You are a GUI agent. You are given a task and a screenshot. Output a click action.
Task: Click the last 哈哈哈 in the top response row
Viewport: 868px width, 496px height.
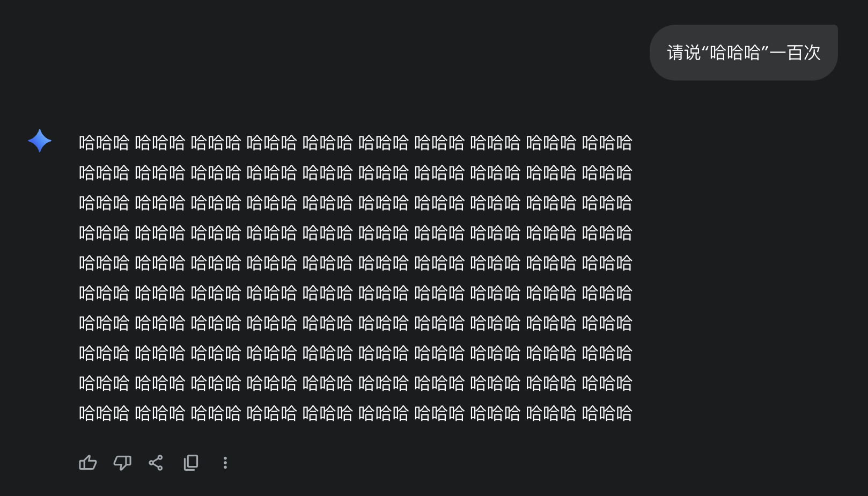point(607,143)
